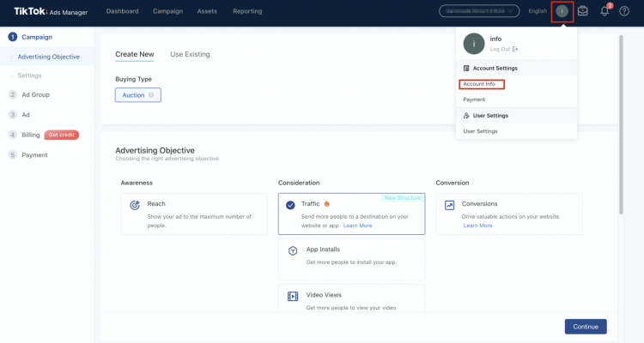This screenshot has width=644, height=343.
Task: Click the help question mark icon
Action: pos(624,11)
